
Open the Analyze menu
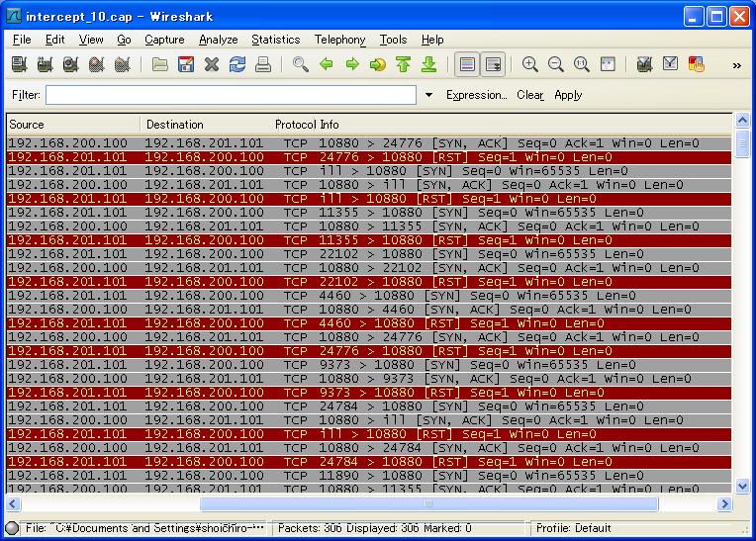pos(219,40)
